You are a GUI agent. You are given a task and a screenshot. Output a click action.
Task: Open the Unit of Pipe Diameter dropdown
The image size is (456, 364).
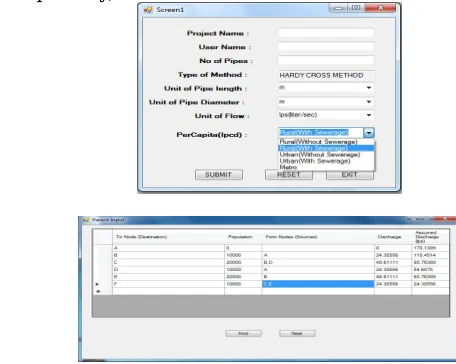369,102
